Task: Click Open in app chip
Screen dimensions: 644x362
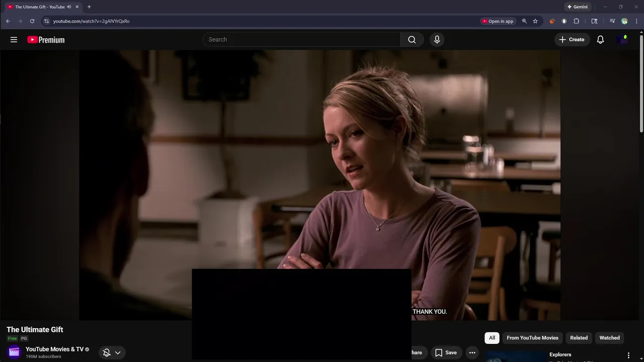Action: (x=498, y=21)
